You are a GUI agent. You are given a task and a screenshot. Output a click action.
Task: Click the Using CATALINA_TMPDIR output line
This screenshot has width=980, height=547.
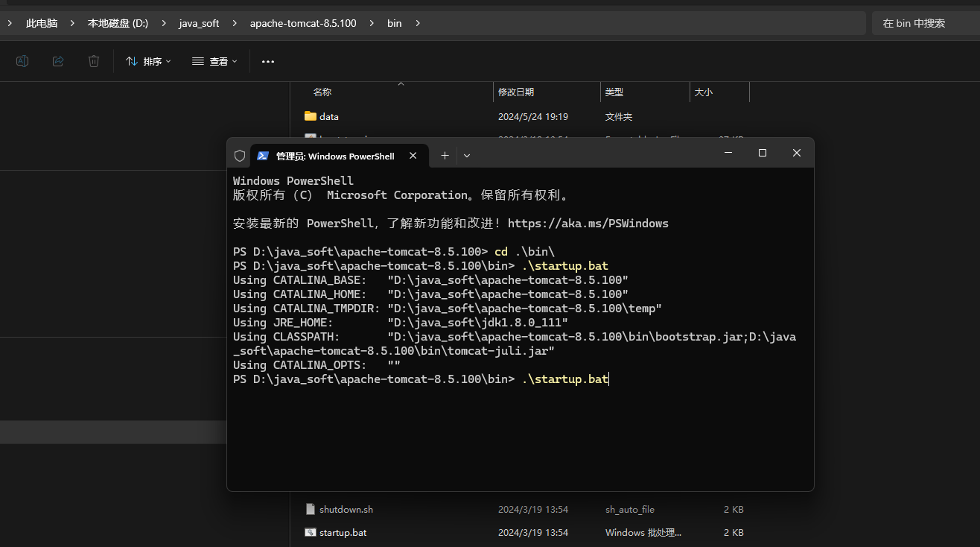pyautogui.click(x=448, y=309)
